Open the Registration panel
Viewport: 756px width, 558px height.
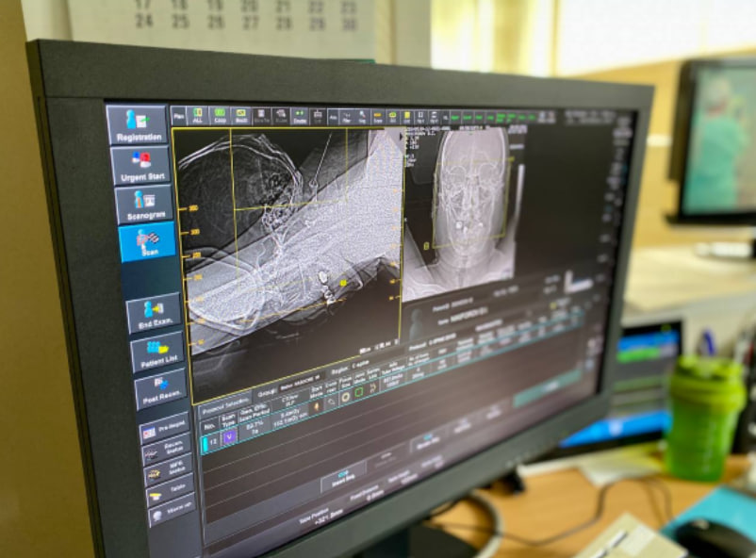click(x=138, y=125)
